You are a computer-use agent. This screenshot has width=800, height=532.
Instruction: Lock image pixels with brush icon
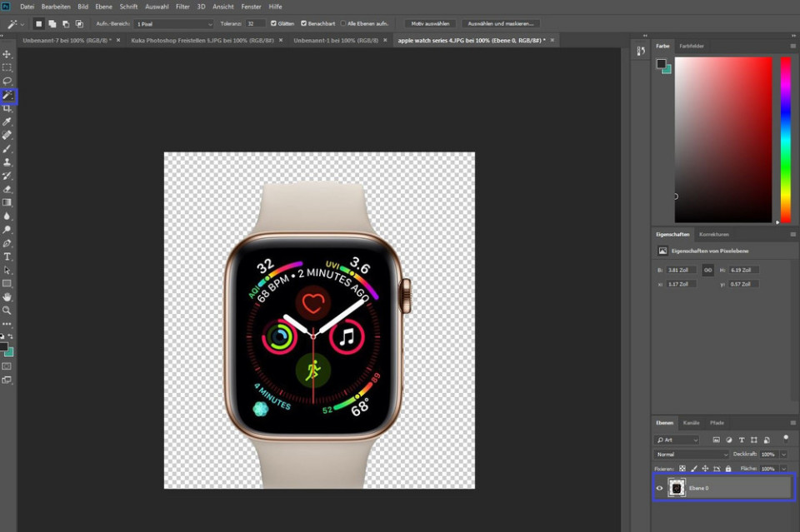coord(694,468)
